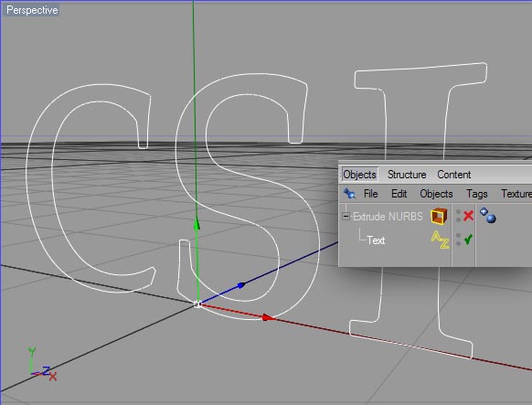Click the Extrude NURBS object icon
This screenshot has width=532, height=405.
[439, 216]
